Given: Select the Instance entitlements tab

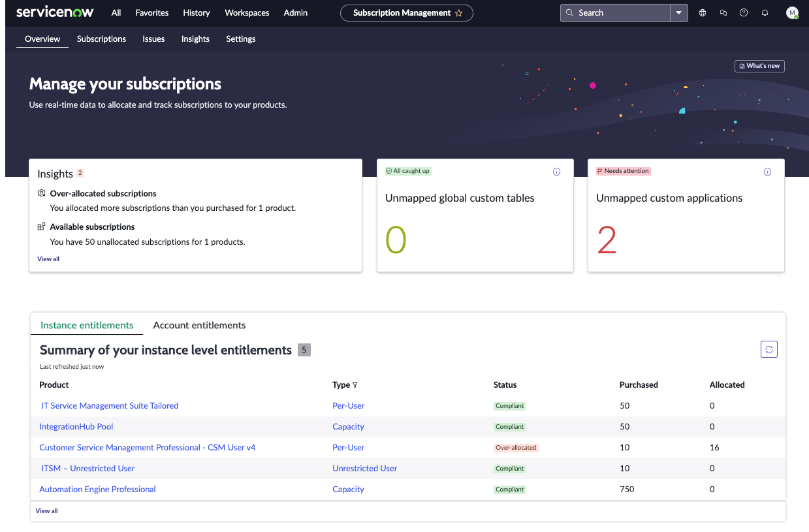Looking at the screenshot, I should [x=87, y=325].
